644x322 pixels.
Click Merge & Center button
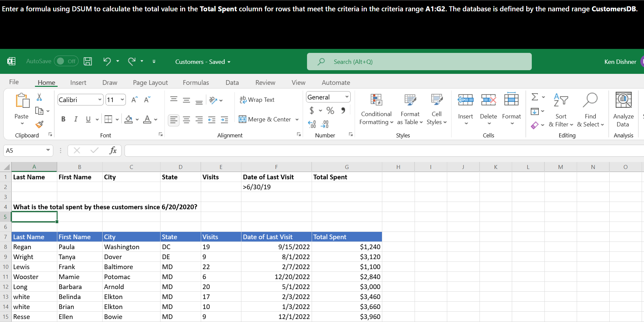(265, 119)
